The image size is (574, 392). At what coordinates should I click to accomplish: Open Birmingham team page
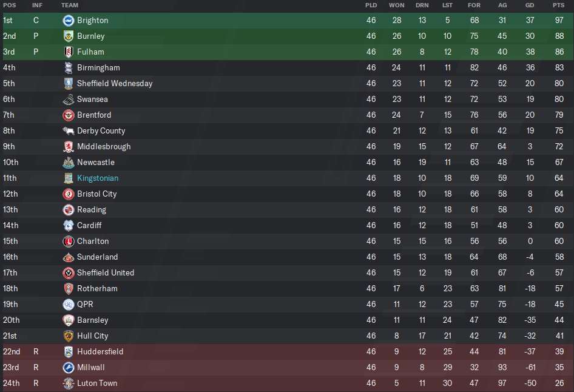[98, 67]
